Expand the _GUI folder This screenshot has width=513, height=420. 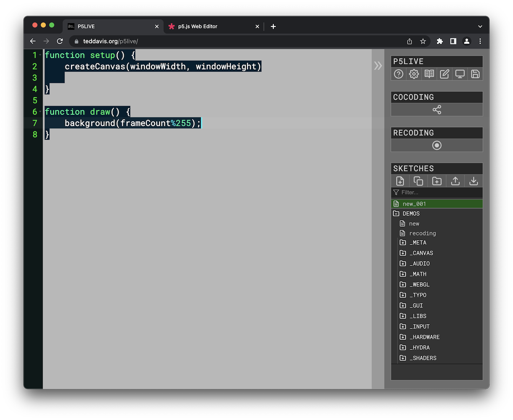403,306
